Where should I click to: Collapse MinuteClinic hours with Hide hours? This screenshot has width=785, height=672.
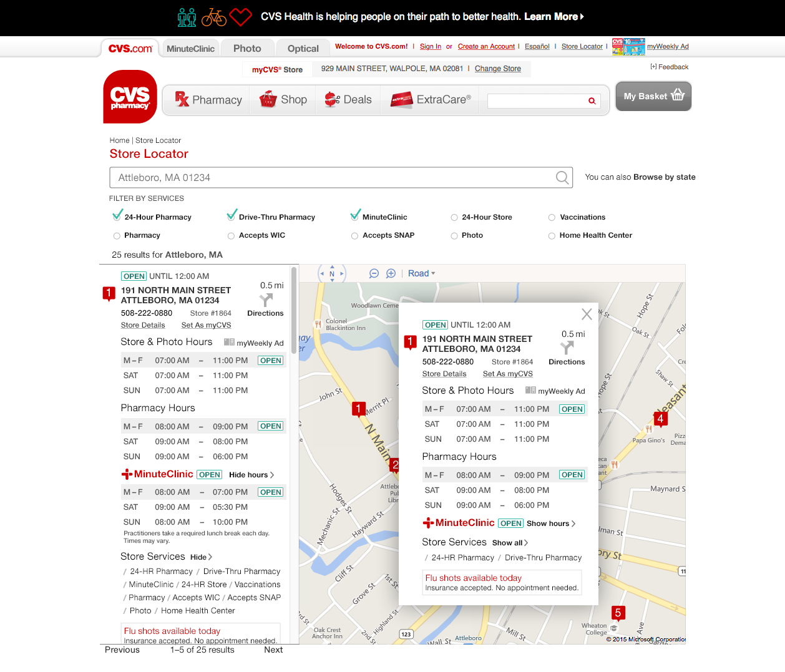[x=251, y=475]
